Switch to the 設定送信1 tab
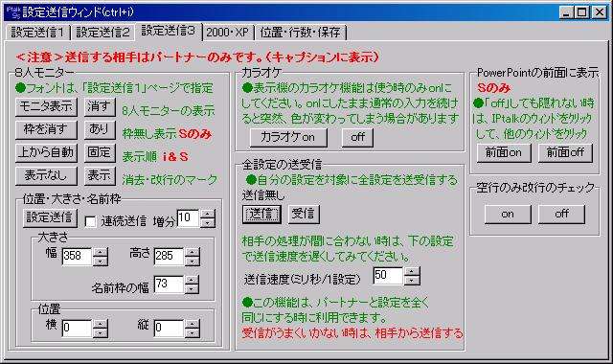The width and height of the screenshot is (613, 364). pos(38,32)
